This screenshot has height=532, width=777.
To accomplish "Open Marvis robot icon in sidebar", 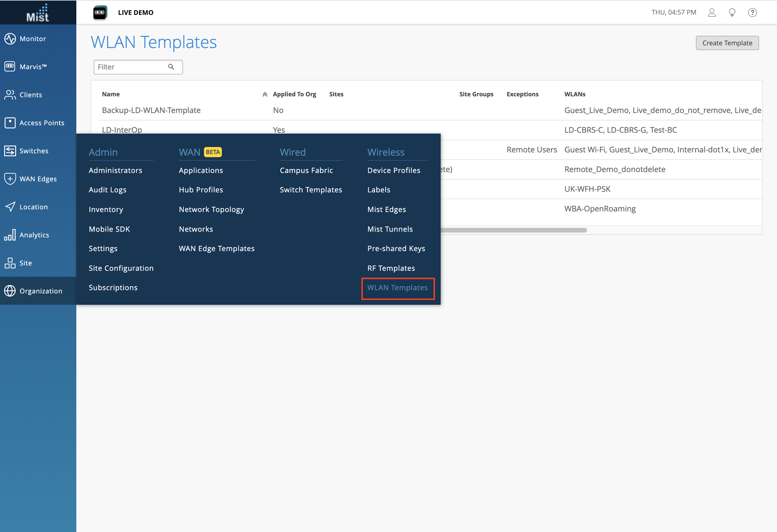I will [10, 66].
